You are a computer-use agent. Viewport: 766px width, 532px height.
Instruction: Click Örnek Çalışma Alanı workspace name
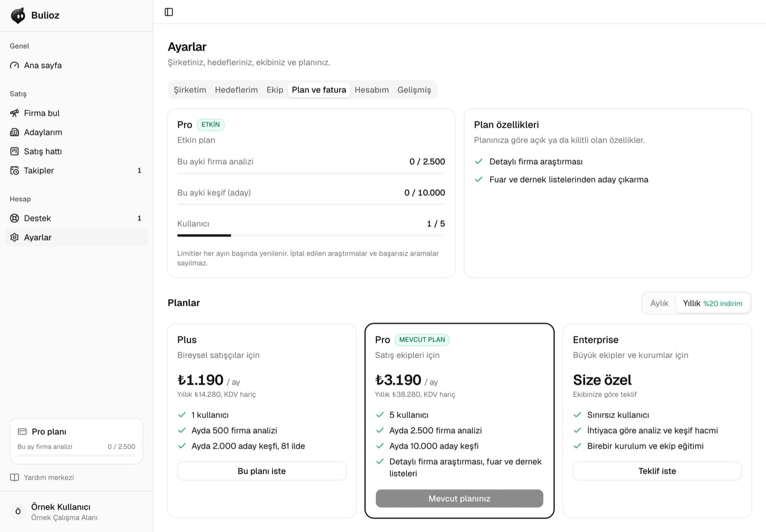coord(64,518)
